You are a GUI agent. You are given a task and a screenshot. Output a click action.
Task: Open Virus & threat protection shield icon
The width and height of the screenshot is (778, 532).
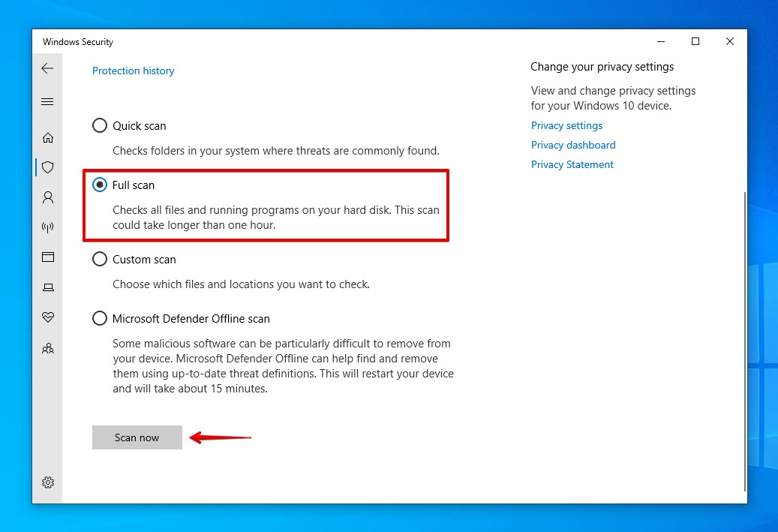coord(47,167)
